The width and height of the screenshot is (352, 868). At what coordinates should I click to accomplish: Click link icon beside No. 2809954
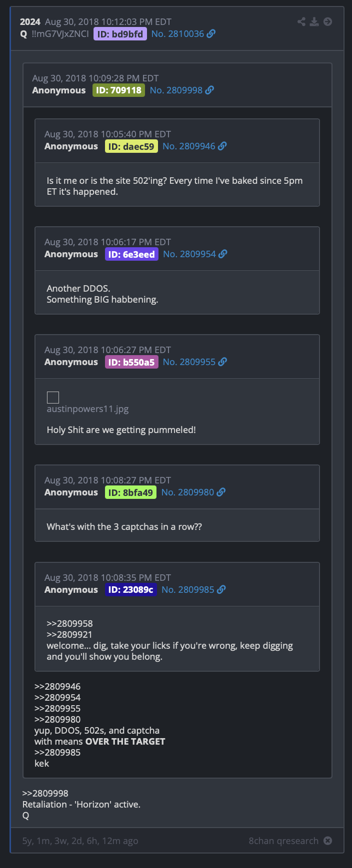(223, 254)
